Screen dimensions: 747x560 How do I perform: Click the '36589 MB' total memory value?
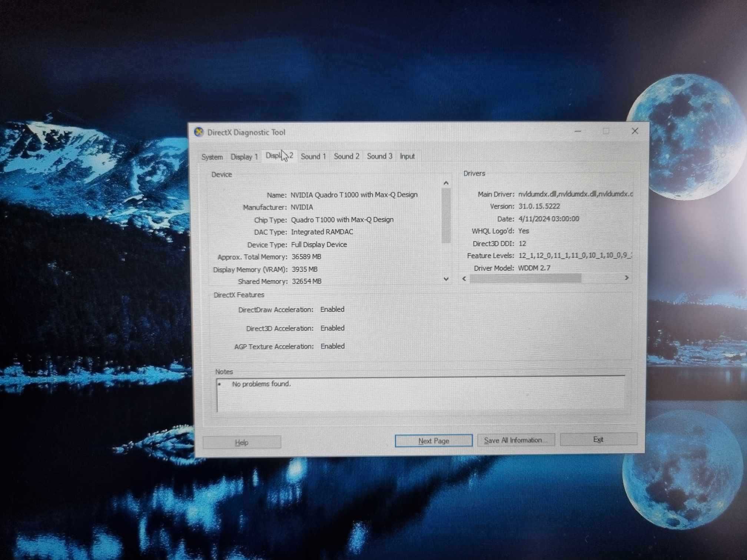coord(306,257)
